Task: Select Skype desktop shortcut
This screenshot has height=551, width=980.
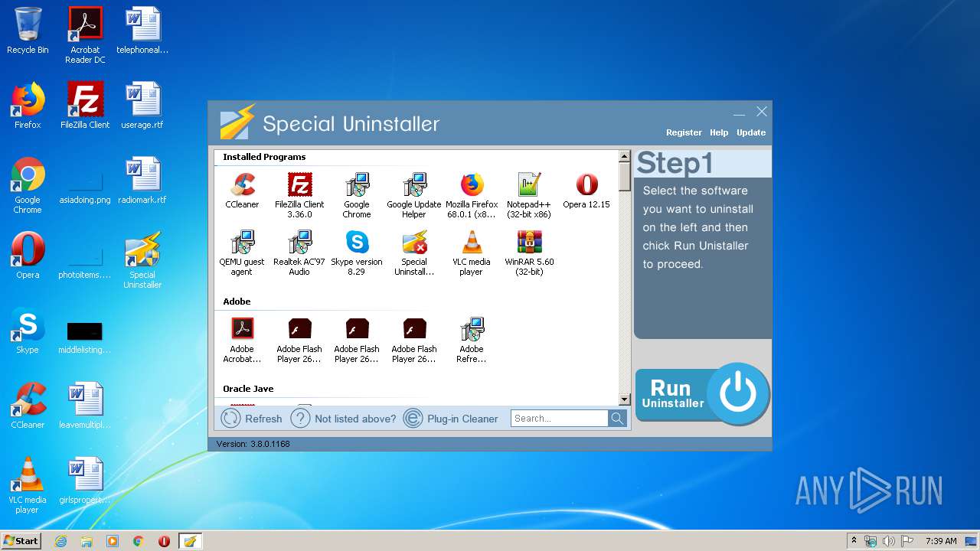Action: tap(28, 331)
